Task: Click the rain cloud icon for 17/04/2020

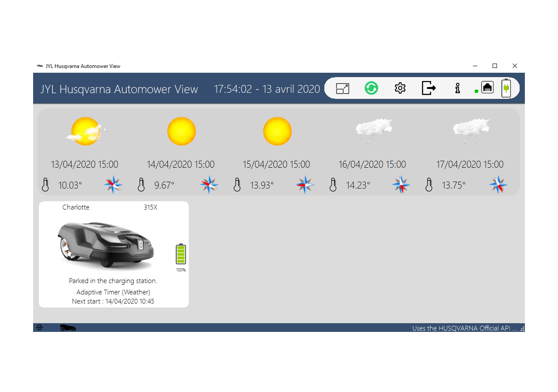Action: point(471,131)
